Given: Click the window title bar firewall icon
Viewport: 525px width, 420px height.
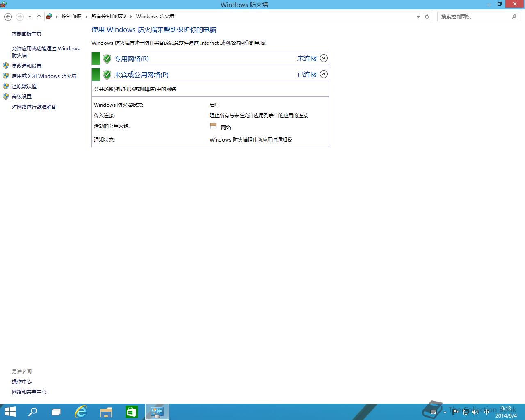Looking at the screenshot, I should tap(4, 5).
